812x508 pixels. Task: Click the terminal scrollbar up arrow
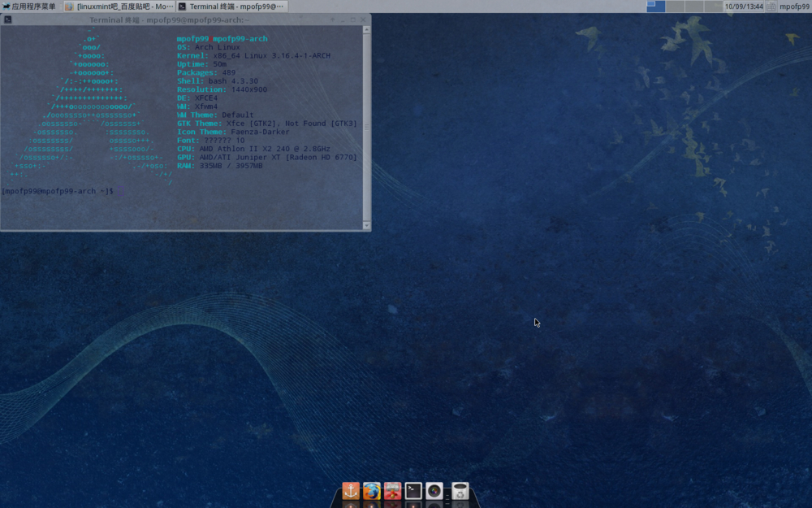(366, 30)
